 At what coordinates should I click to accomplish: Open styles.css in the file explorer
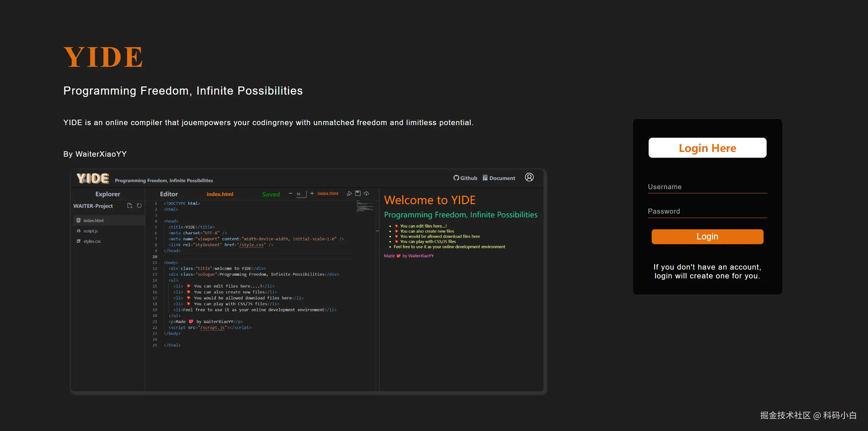pyautogui.click(x=92, y=241)
